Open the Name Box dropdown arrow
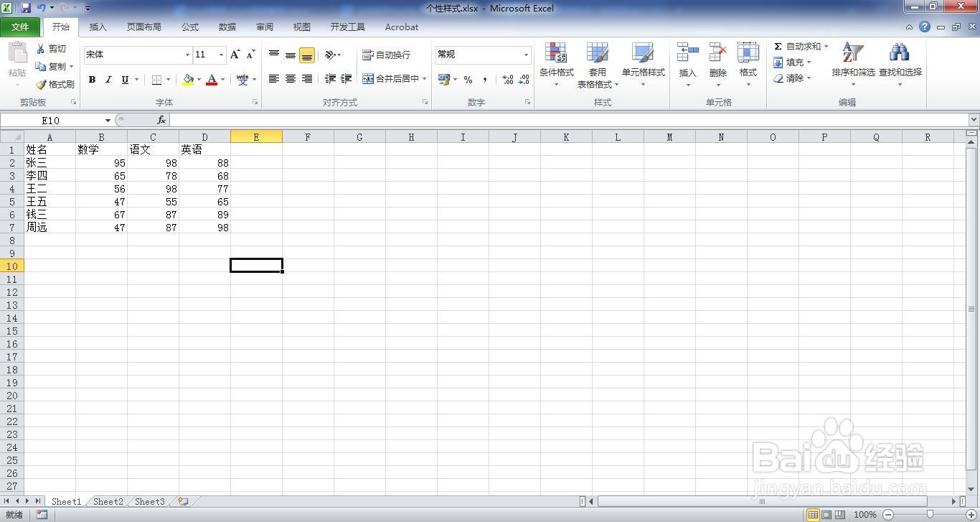980x522 pixels. click(x=108, y=121)
